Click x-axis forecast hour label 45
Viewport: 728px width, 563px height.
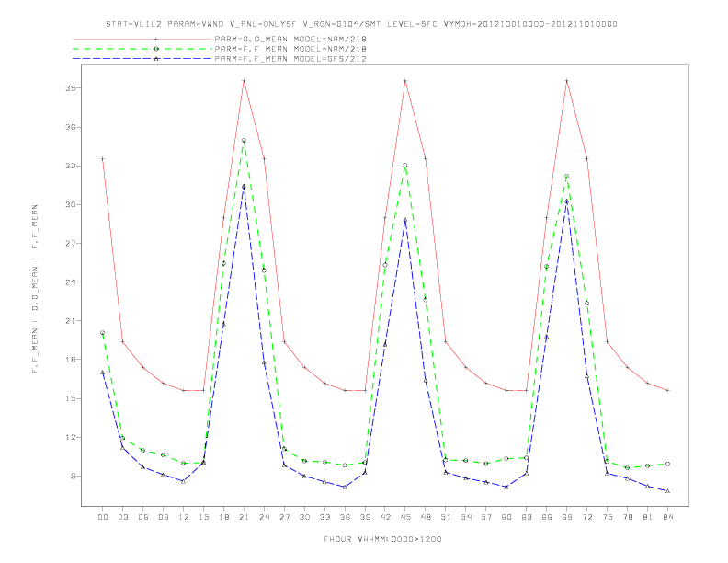(405, 517)
